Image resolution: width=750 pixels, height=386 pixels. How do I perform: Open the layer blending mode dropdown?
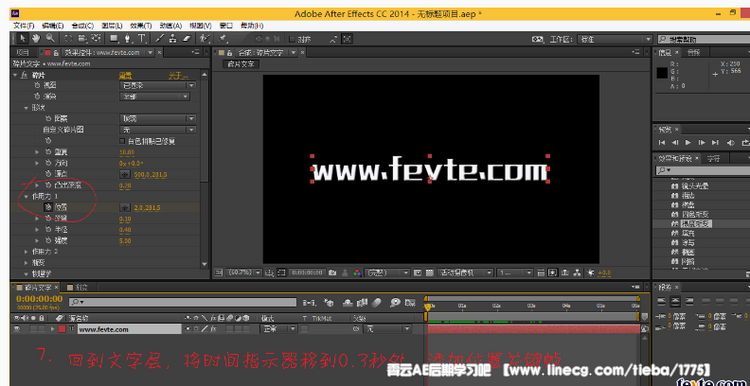click(x=278, y=329)
